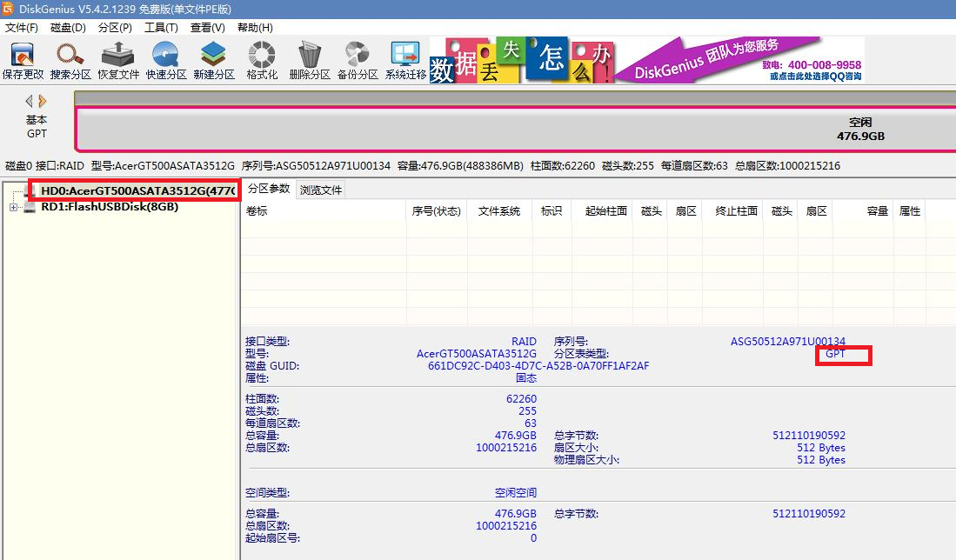The image size is (956, 560).
Task: Click the 文件系统 column header
Action: [x=499, y=210]
